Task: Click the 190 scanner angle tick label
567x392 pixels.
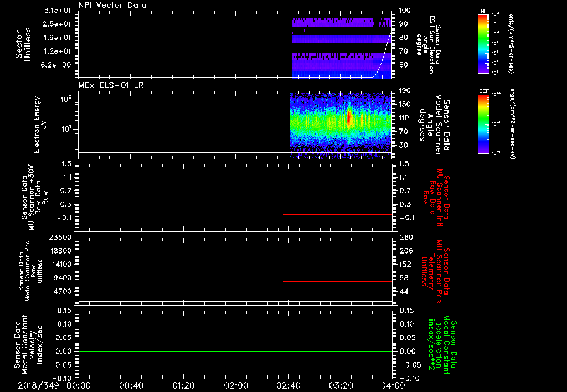Action: coord(405,91)
